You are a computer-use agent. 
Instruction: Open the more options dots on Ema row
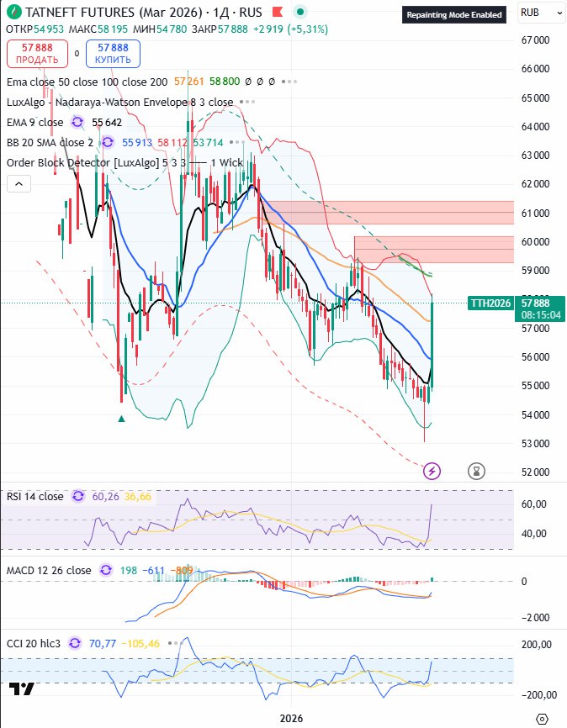pos(290,82)
